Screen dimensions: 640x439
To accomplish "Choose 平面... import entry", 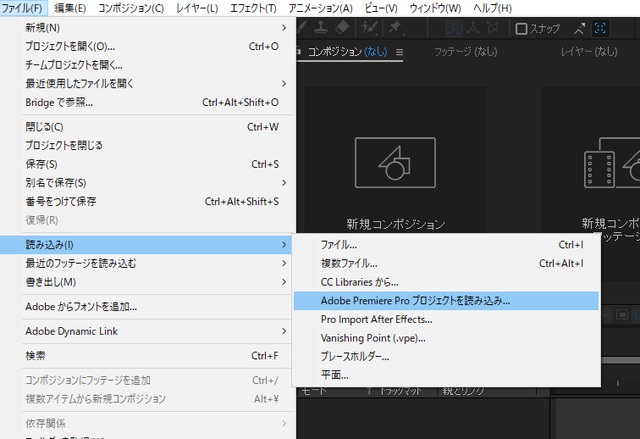I will click(446, 375).
